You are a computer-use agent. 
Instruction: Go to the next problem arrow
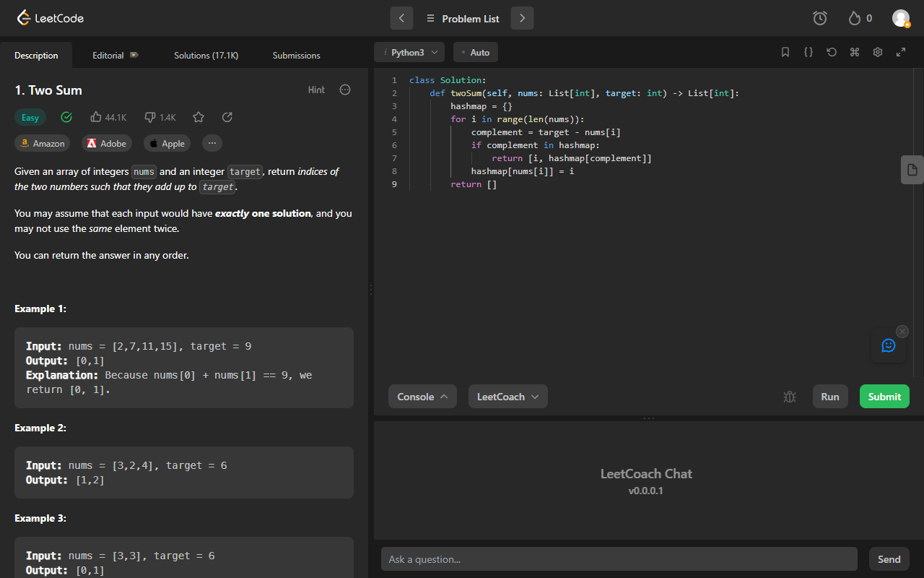[522, 18]
